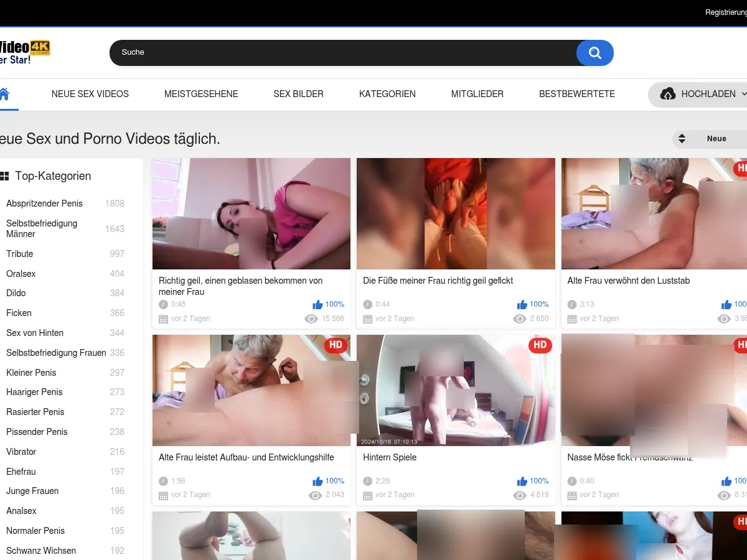Image resolution: width=747 pixels, height=560 pixels.
Task: Open the Hintern Spiele video thumbnail
Action: 456,390
